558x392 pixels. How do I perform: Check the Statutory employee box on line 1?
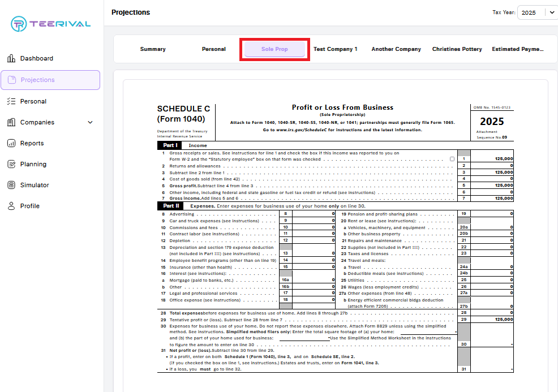[x=452, y=159]
